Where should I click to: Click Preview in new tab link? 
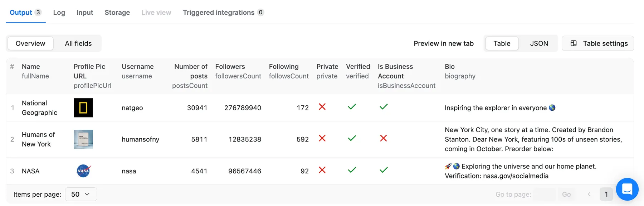point(443,43)
